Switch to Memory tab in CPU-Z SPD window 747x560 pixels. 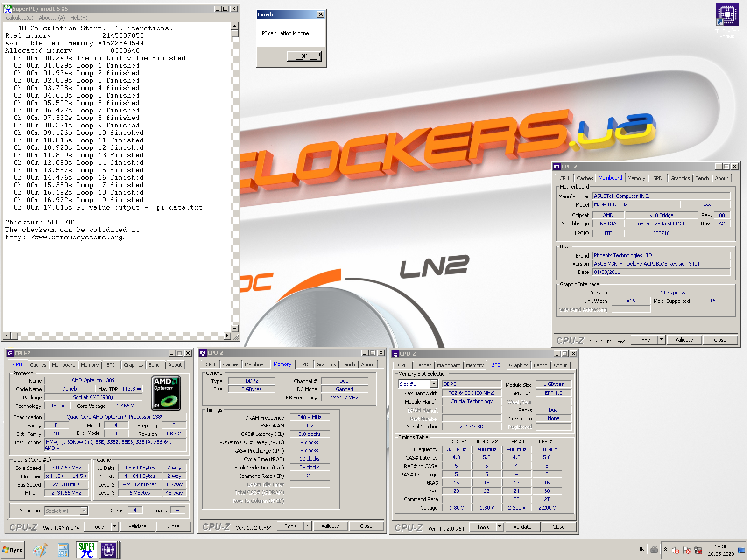point(474,365)
